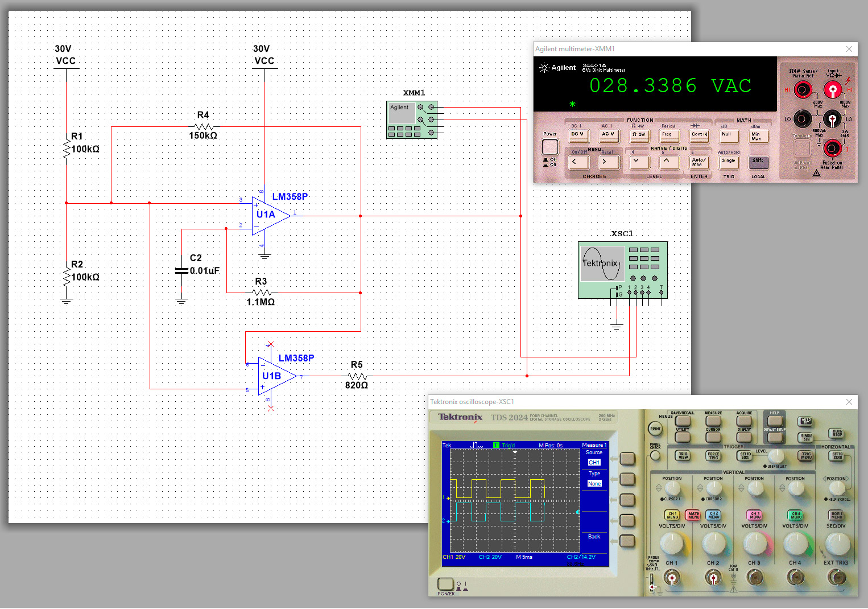Open the oscilloscope SAVE/RECALL menu
The height and width of the screenshot is (609, 868).
coord(683,421)
